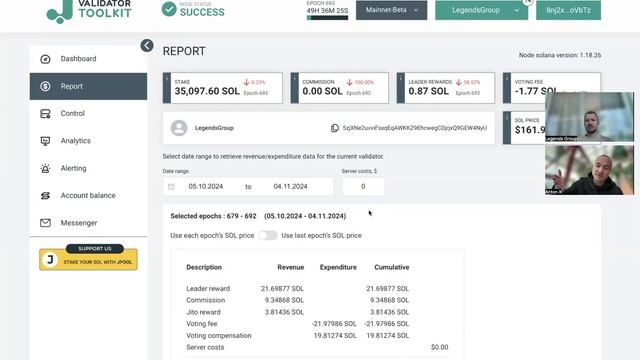
Task: Click the validator address text
Action: (x=415, y=128)
